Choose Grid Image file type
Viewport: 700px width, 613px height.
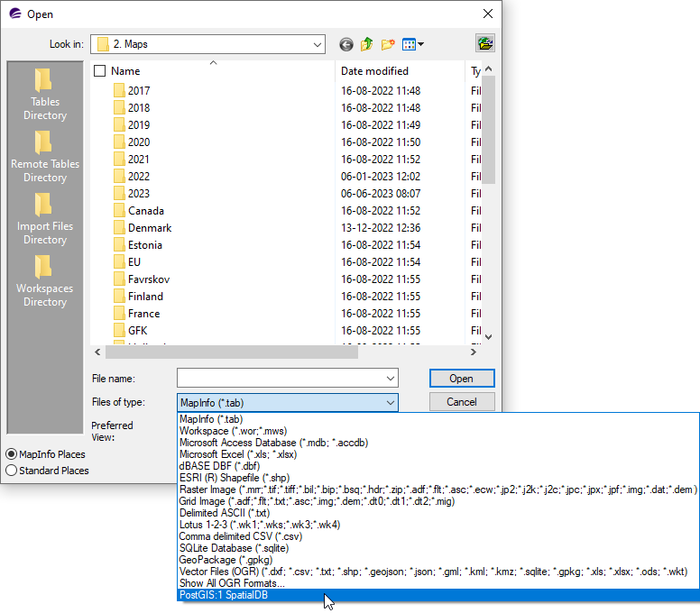click(x=437, y=501)
